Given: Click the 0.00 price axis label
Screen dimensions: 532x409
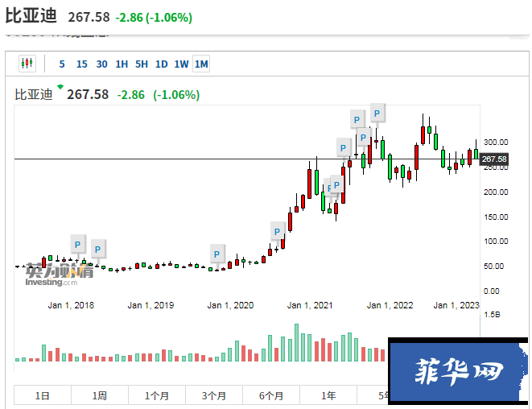Looking at the screenshot, I should [x=491, y=291].
